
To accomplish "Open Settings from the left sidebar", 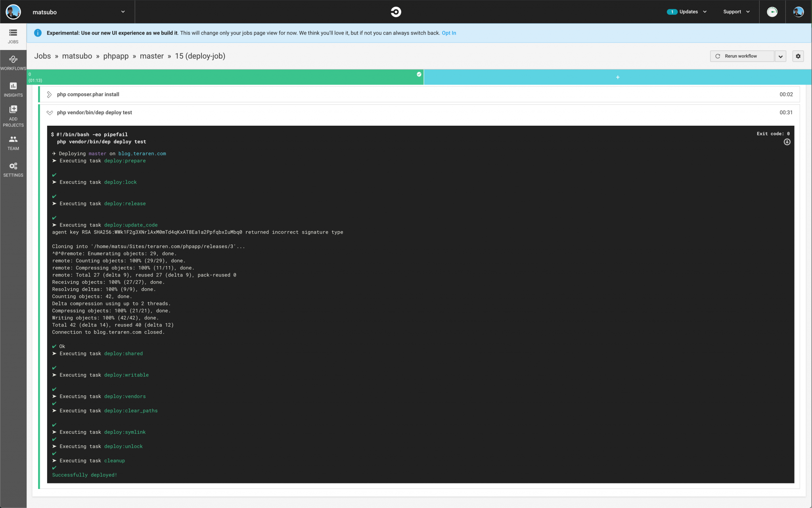I will pos(13,169).
